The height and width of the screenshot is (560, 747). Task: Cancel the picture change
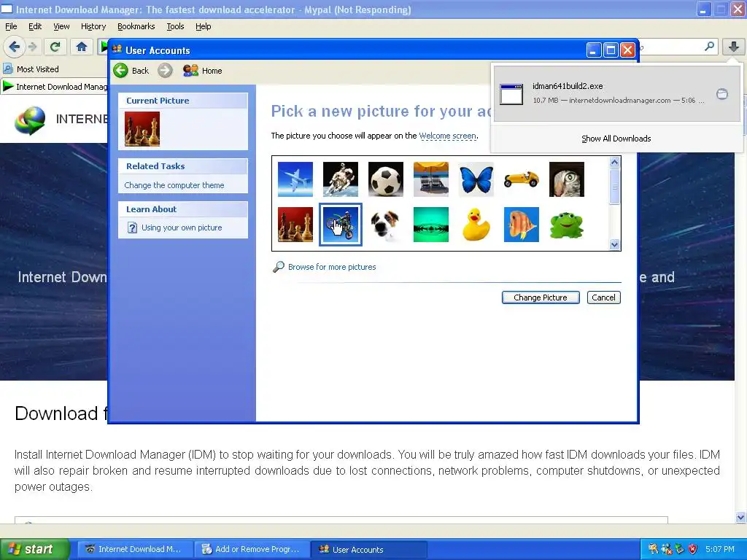click(603, 297)
